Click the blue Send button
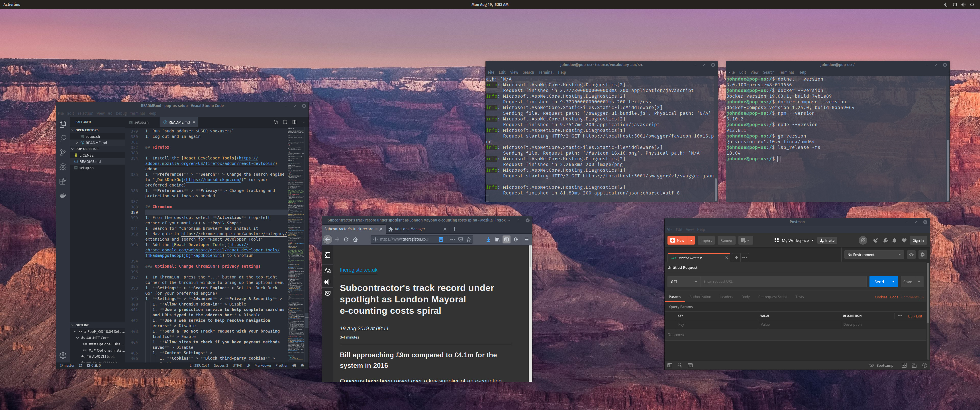The height and width of the screenshot is (410, 980). [x=879, y=282]
